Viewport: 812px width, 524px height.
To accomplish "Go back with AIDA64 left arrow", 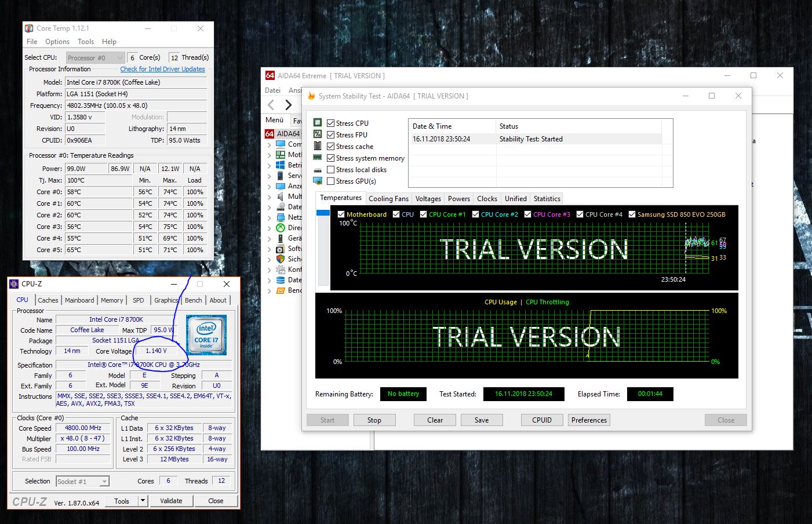I will [271, 104].
